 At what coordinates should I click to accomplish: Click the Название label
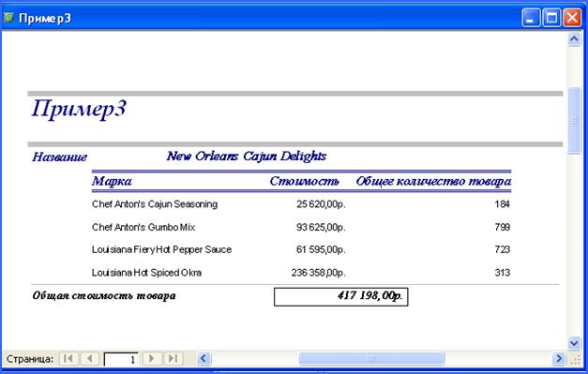tap(59, 157)
